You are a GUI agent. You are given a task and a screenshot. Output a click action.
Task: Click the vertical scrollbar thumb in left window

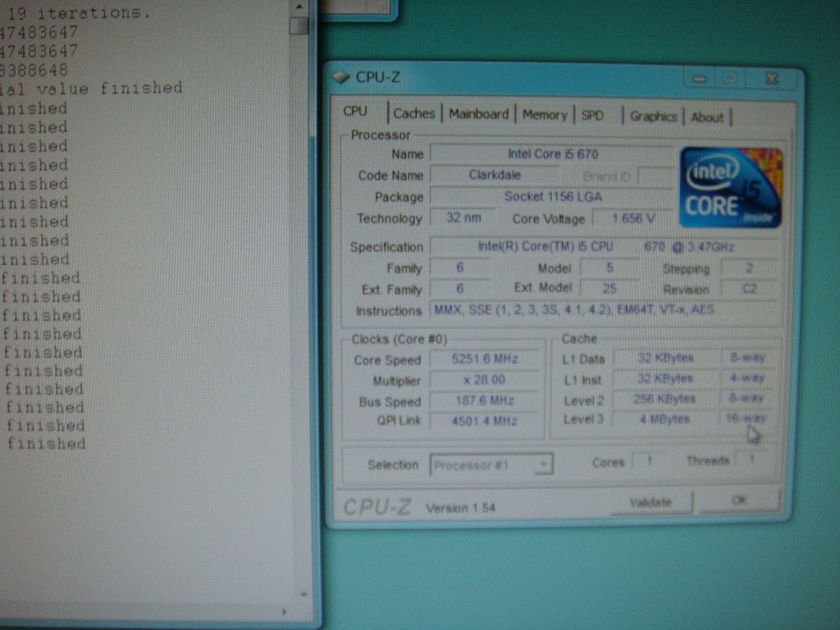[x=299, y=25]
